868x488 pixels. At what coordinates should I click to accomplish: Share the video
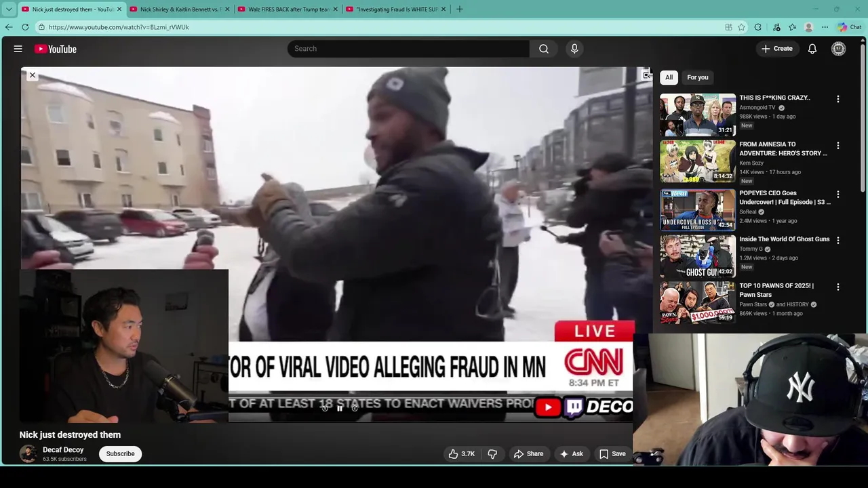pos(528,453)
